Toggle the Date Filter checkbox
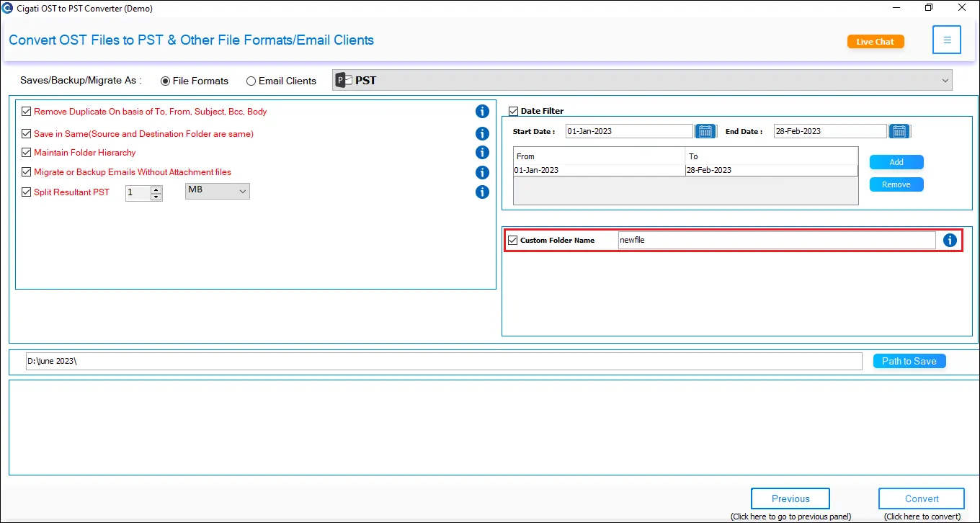980x523 pixels. point(513,111)
